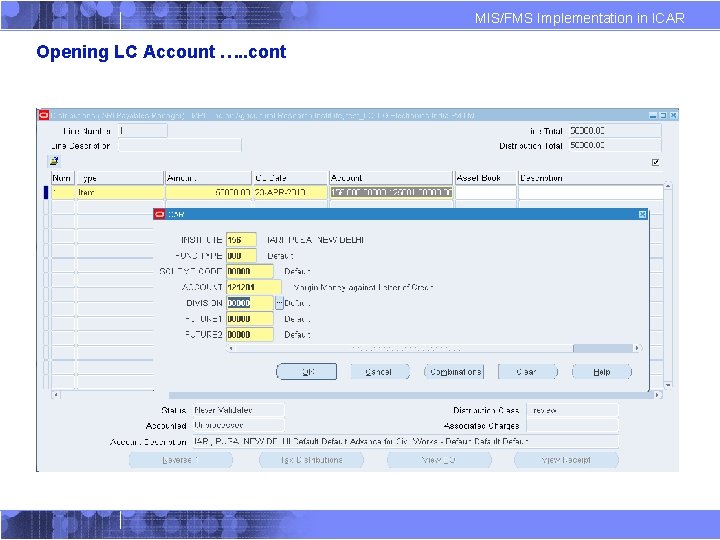This screenshot has height=540, width=720.
Task: Click the folder tools icon above the Num column
Action: [54, 161]
